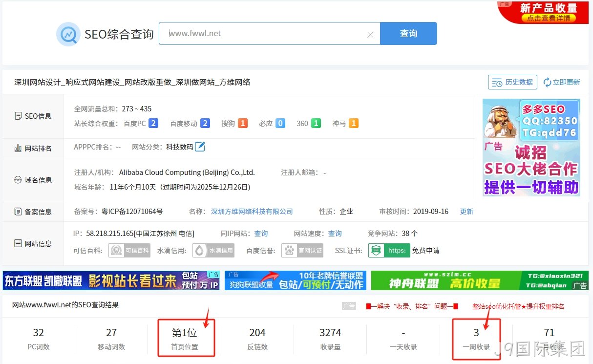Edit website category 科技数码 pencil icon
The image size is (593, 364).
click(200, 147)
